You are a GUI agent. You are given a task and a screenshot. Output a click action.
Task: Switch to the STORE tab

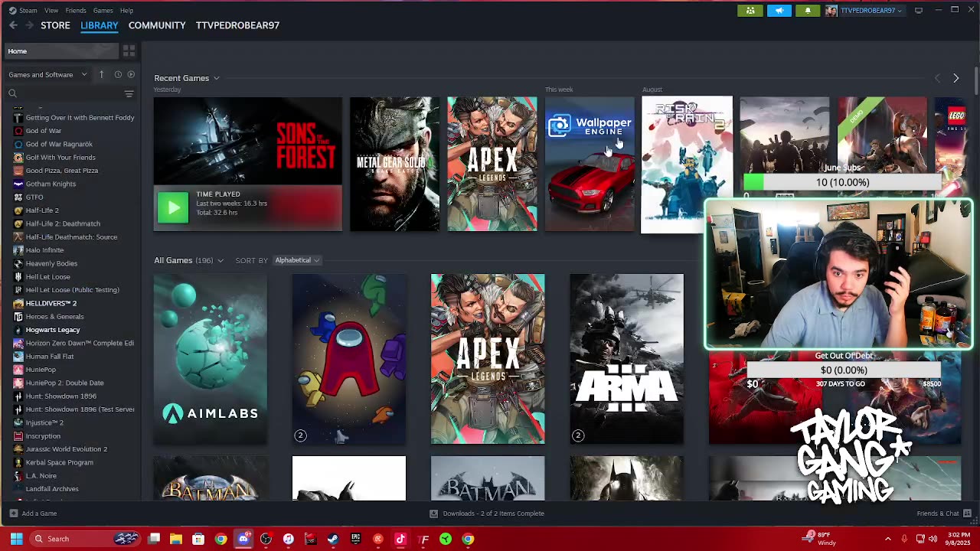[x=55, y=25]
